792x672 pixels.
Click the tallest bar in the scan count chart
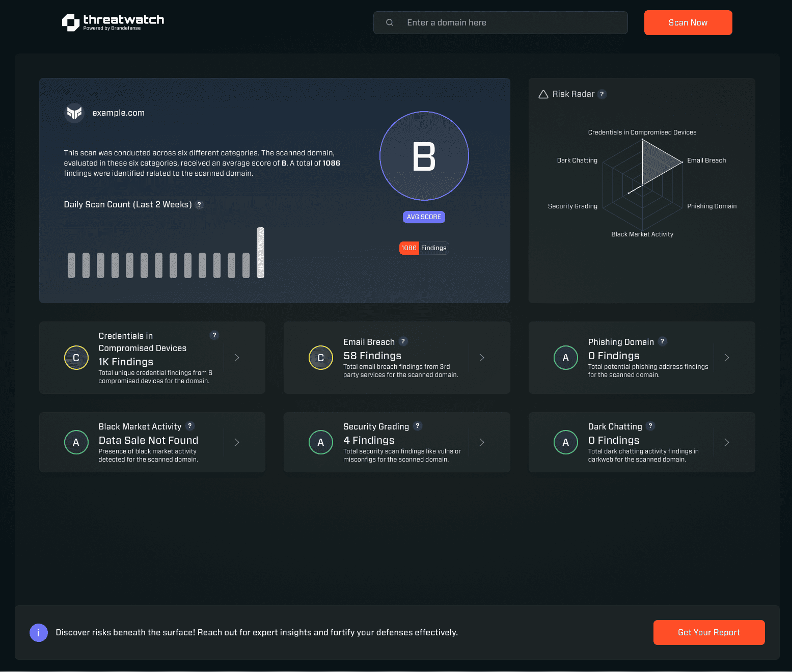point(261,252)
